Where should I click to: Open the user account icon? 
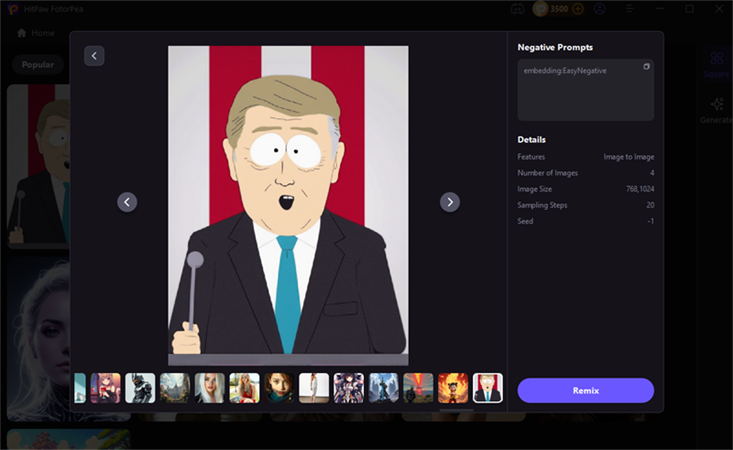click(x=600, y=9)
